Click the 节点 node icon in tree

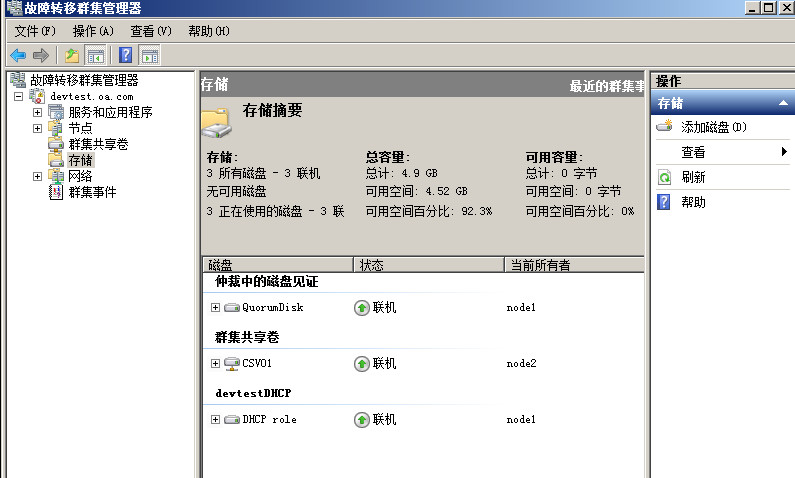click(x=56, y=128)
